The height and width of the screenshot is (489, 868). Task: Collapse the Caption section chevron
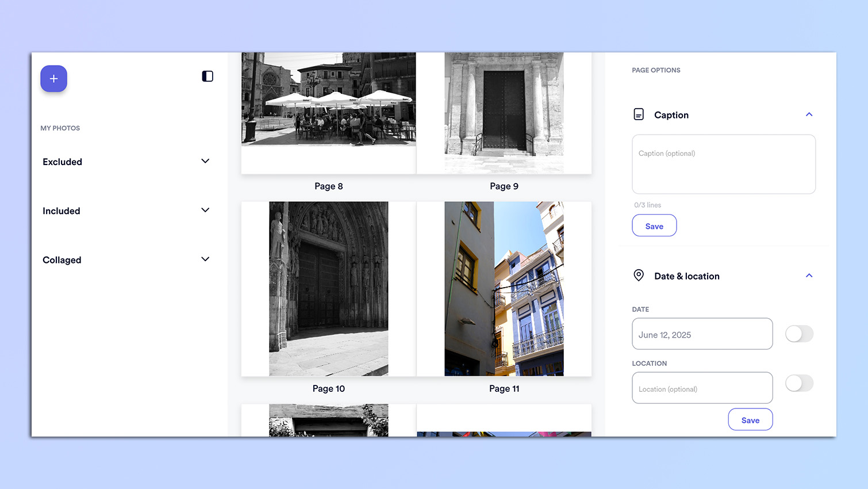point(809,114)
